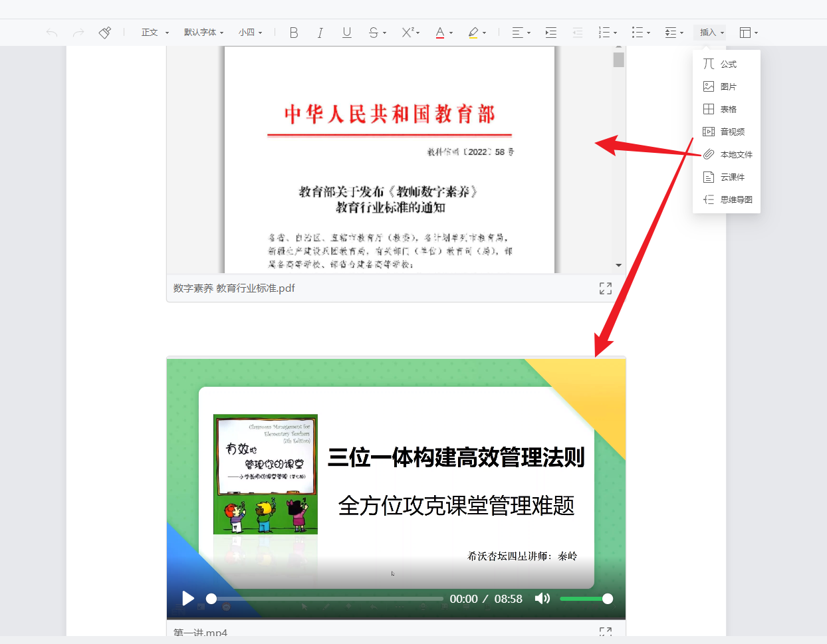Choose 公式 from insert menu

[727, 64]
